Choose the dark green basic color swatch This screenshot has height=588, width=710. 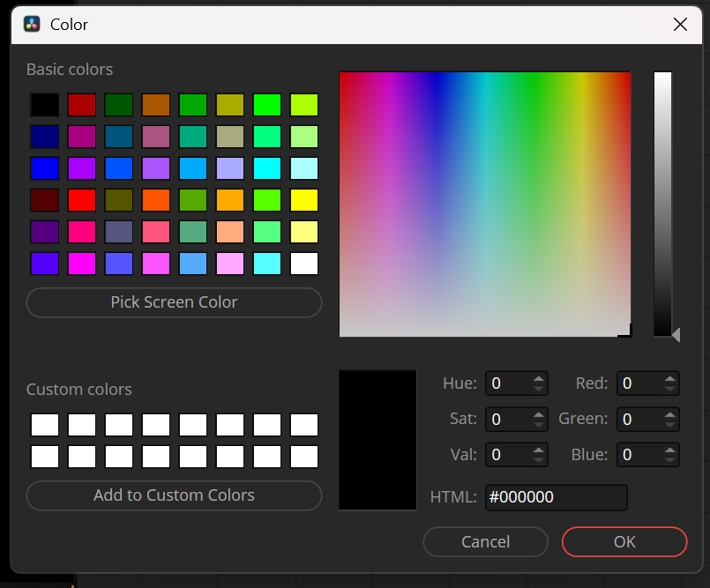coord(119,105)
